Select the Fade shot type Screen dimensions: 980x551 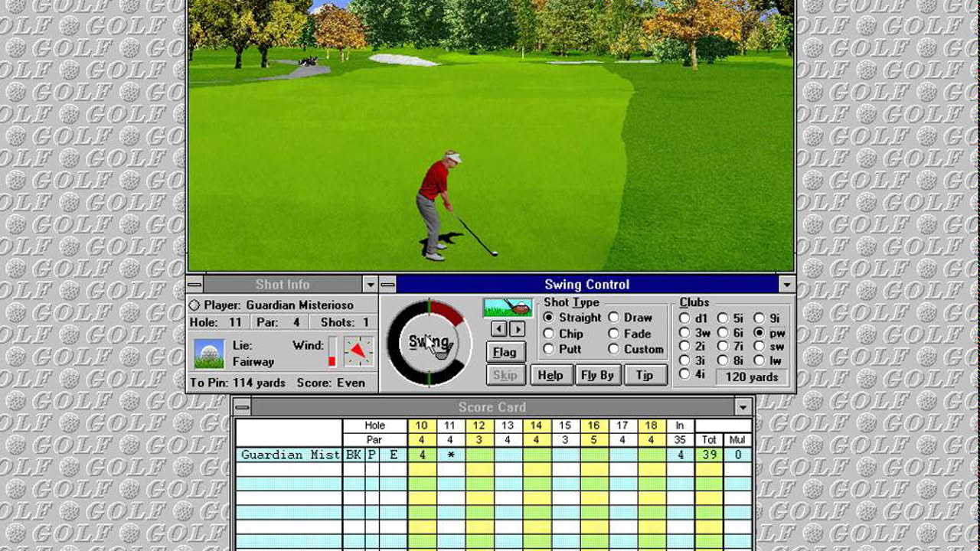pos(629,334)
